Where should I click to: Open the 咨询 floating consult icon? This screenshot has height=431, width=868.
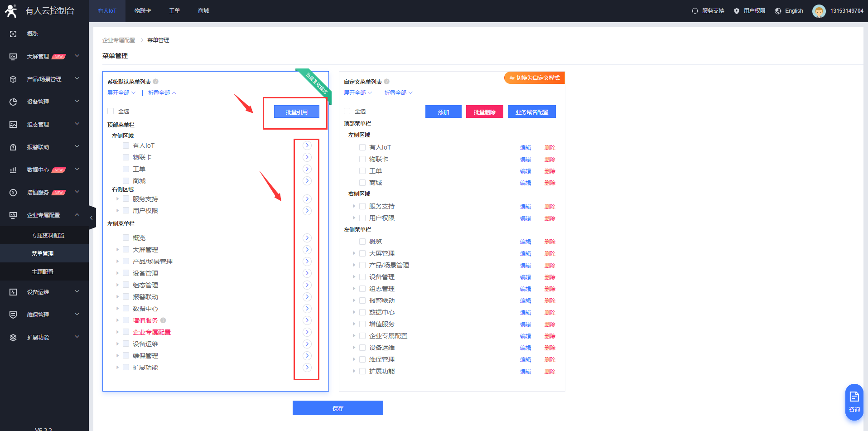pyautogui.click(x=854, y=402)
